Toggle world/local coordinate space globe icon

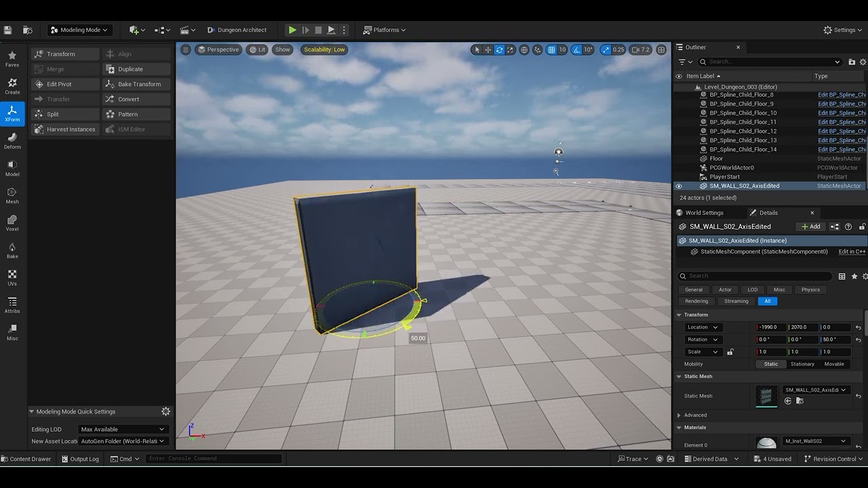[524, 49]
